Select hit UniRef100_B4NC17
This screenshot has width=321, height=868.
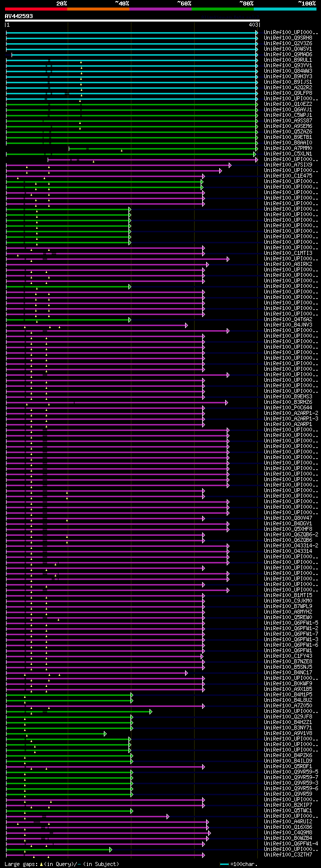coord(288,672)
